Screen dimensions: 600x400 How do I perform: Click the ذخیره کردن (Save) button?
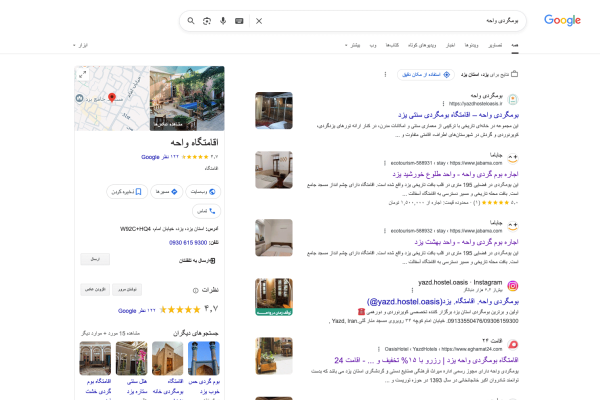click(127, 191)
